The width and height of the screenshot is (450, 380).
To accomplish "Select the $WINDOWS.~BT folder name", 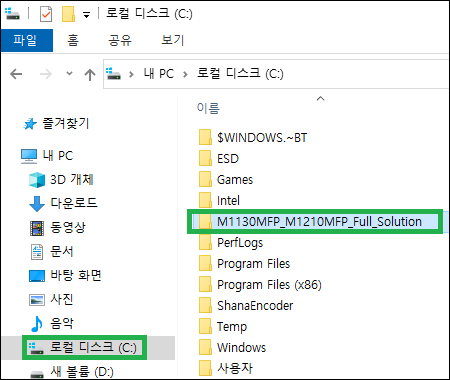I will pyautogui.click(x=262, y=138).
